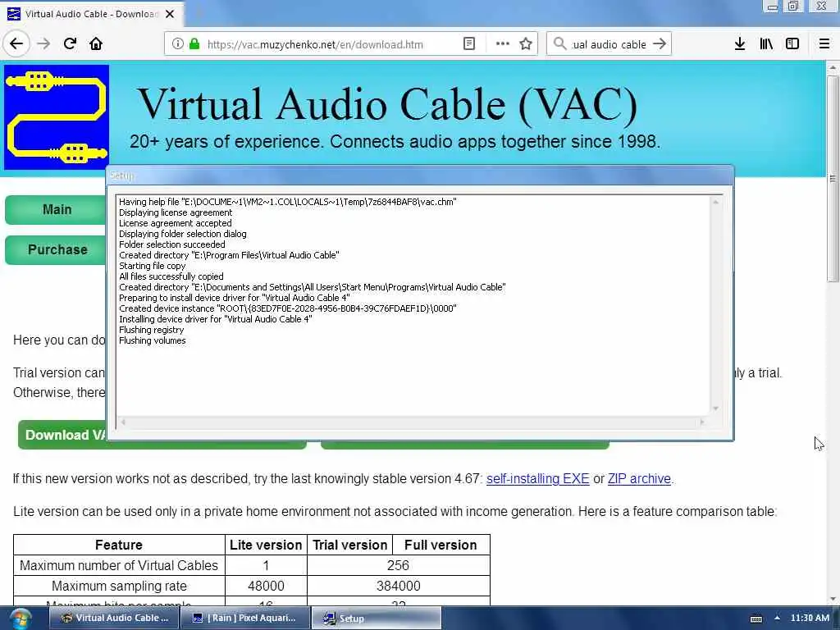Click the 'Lite version' column header

266,545
